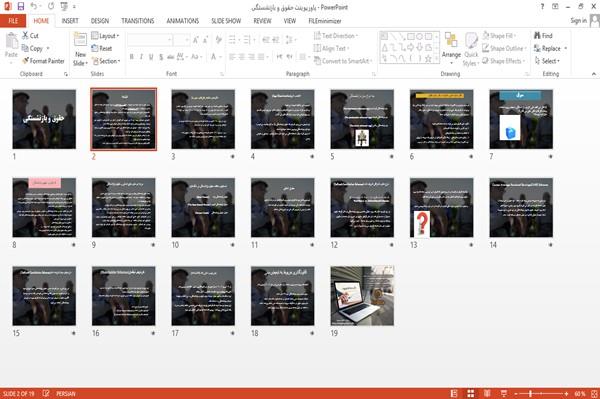Viewport: 600px width, 399px height.
Task: Adjust the zoom slider handle
Action: coord(530,393)
